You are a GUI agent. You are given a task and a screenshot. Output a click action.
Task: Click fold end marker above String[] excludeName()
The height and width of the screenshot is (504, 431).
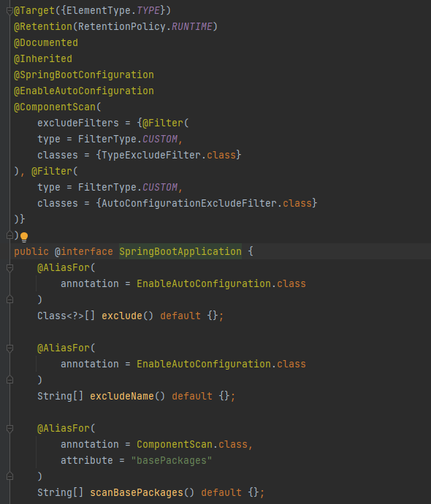9,380
